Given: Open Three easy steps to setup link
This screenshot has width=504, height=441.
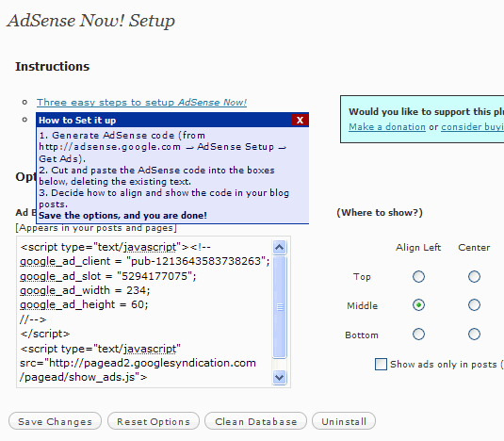Looking at the screenshot, I should pyautogui.click(x=141, y=102).
